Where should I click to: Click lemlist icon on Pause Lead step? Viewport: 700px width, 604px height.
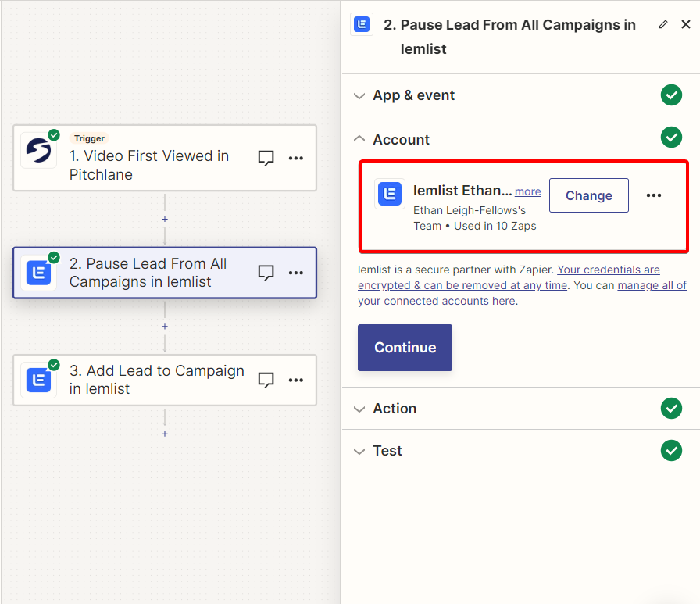pos(38,273)
